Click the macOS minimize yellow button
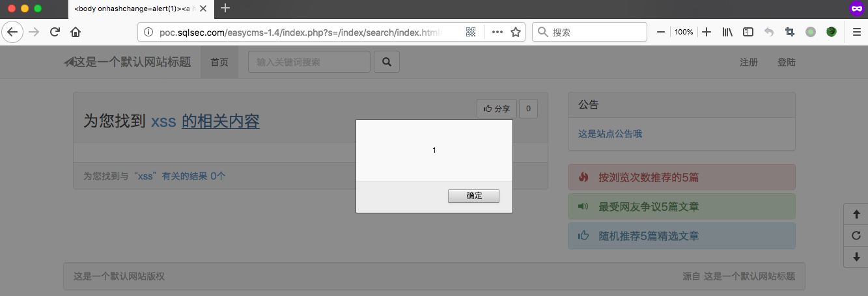This screenshot has height=296, width=868. pos(25,8)
